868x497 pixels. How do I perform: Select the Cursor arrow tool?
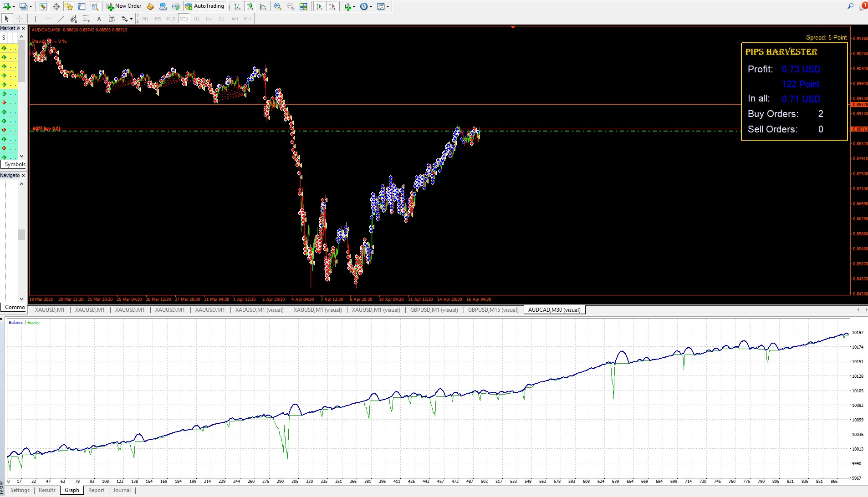click(7, 19)
